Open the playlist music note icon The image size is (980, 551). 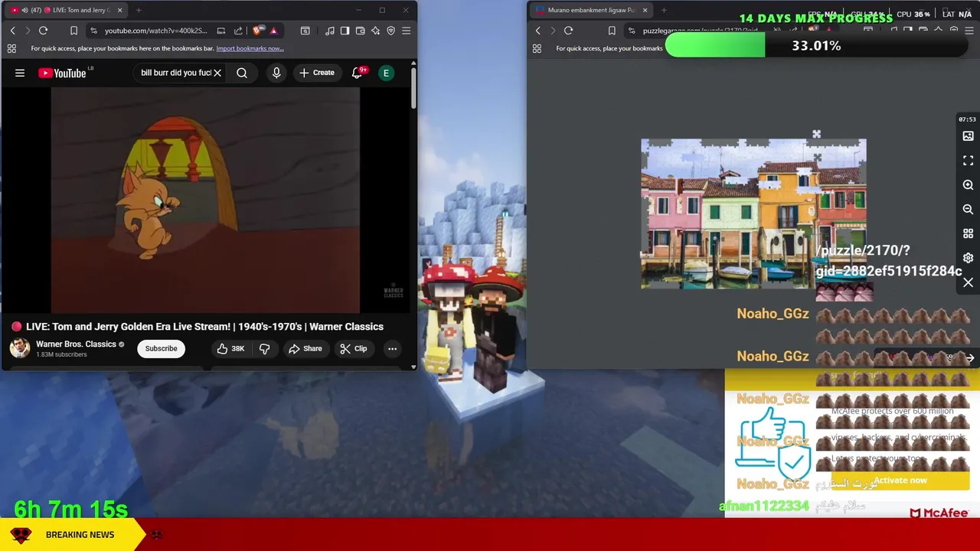(x=329, y=31)
